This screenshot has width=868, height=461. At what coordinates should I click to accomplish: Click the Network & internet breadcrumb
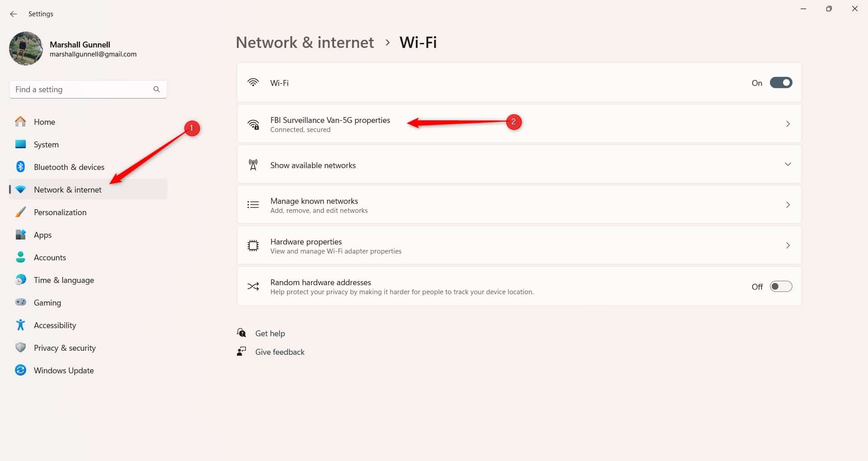(x=305, y=42)
